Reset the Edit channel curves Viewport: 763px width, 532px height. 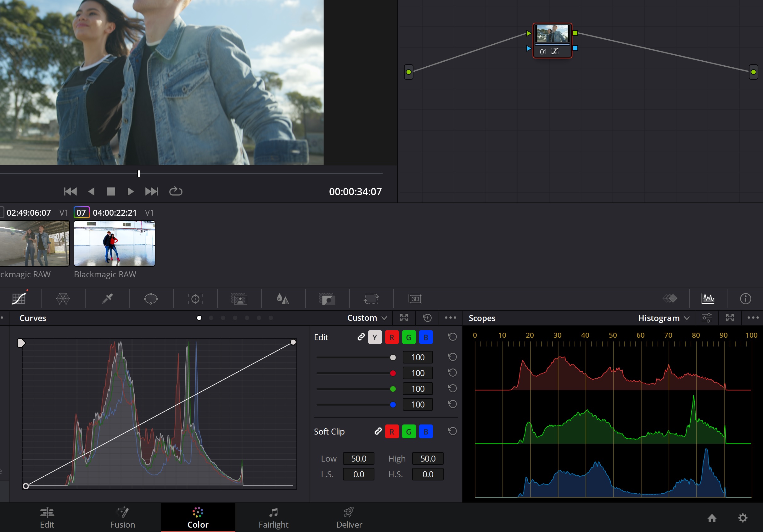452,337
